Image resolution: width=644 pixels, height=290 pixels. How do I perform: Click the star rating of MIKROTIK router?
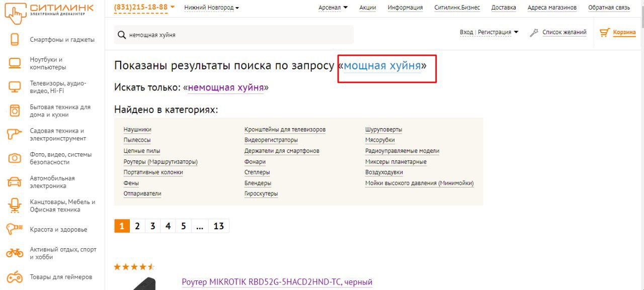click(134, 267)
